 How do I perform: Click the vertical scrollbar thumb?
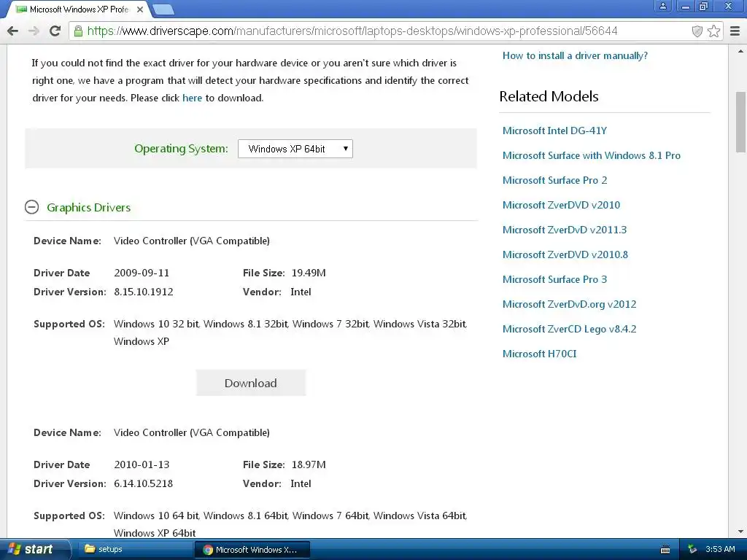coord(740,122)
